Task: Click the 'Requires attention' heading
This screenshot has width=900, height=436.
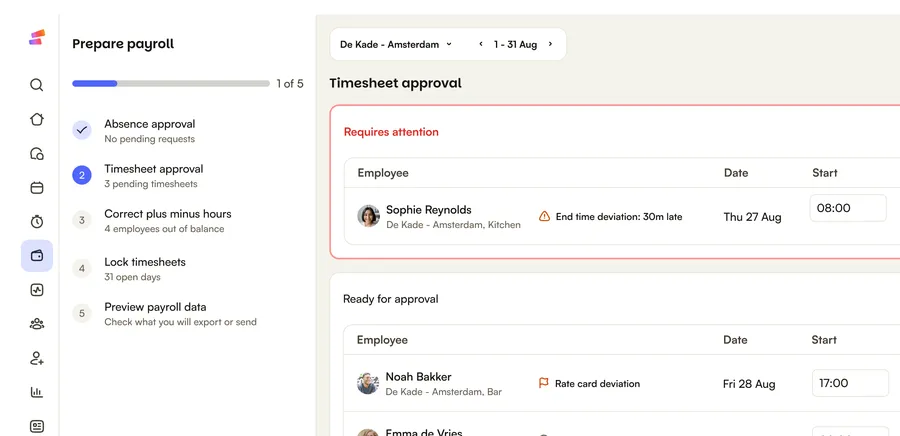Action: 391,132
